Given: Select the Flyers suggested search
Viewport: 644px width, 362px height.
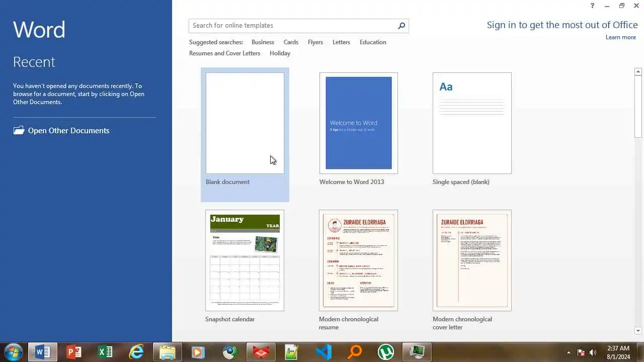Looking at the screenshot, I should (315, 42).
